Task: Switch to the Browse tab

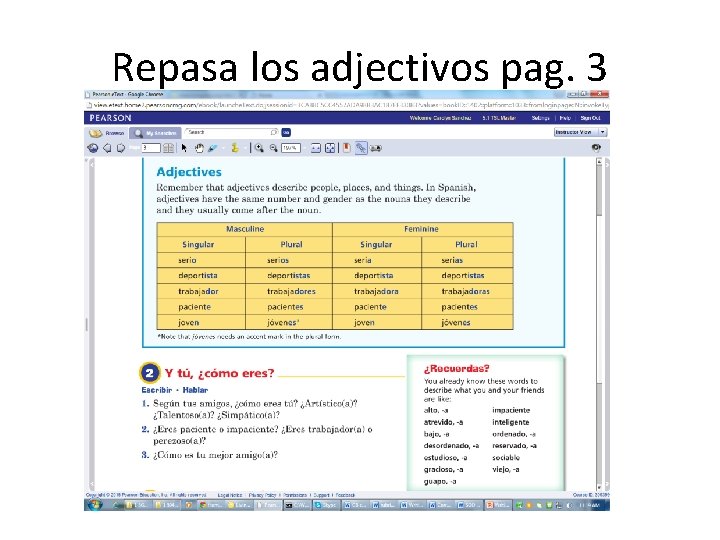Action: pyautogui.click(x=108, y=133)
